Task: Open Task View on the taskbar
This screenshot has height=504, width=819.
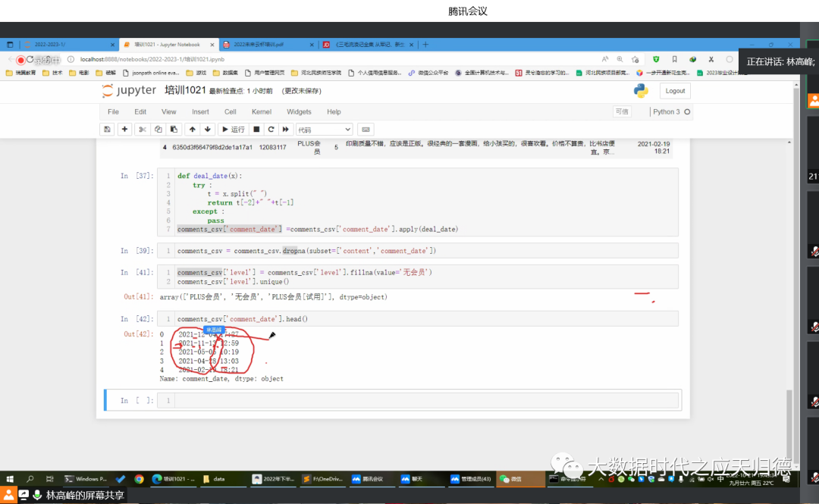Action: click(x=49, y=479)
